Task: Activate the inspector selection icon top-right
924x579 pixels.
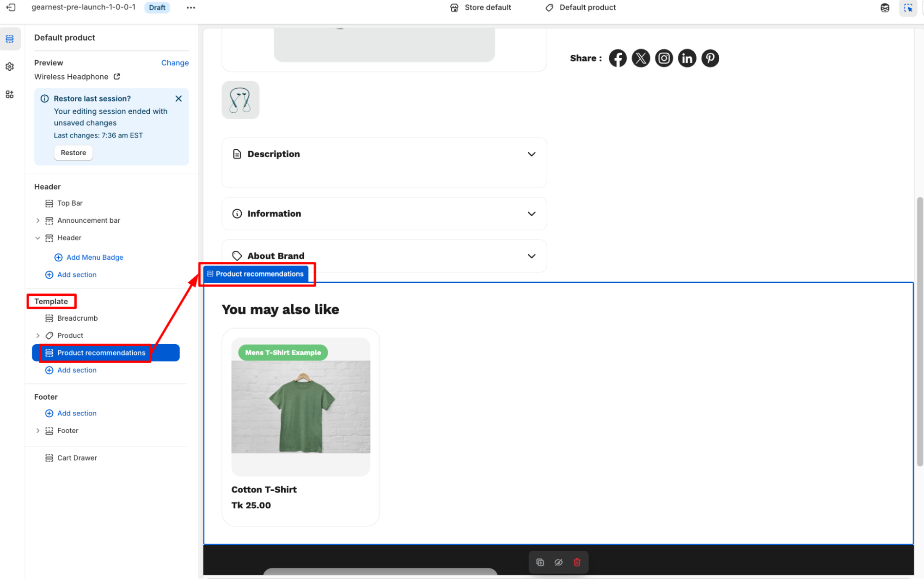Action: pyautogui.click(x=908, y=8)
